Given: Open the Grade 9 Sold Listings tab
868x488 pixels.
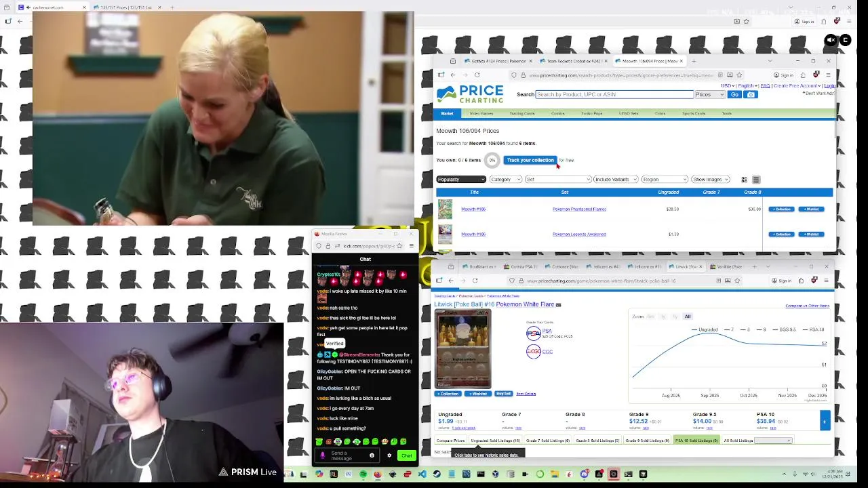Looking at the screenshot, I should [647, 441].
